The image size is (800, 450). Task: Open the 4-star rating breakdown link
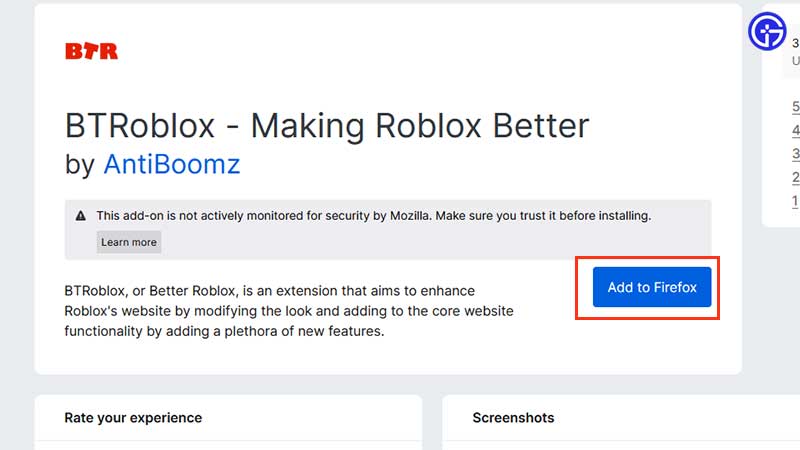pos(795,131)
